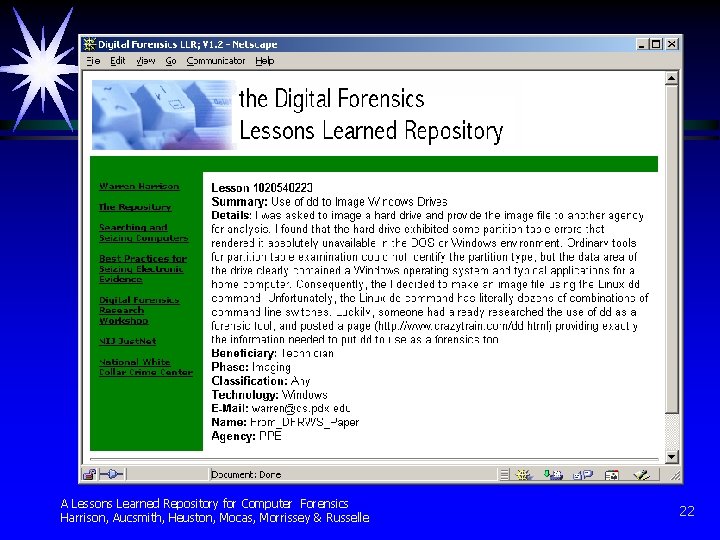Open the Go menu
Image resolution: width=720 pixels, height=540 pixels.
click(171, 61)
